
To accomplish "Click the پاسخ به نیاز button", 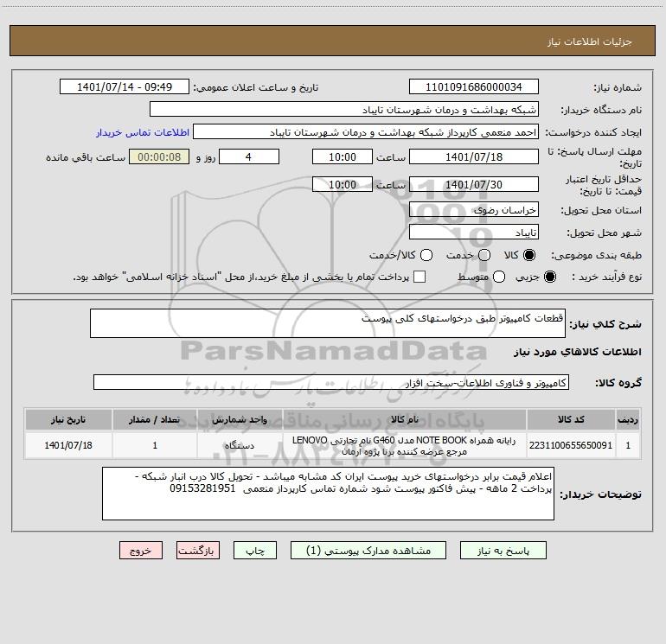I will coord(503,551).
